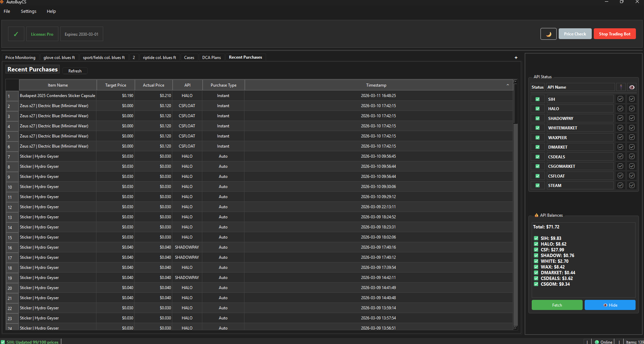This screenshot has width=644, height=344.
Task: Click the eye icon inside the Hide button
Action: [x=605, y=305]
